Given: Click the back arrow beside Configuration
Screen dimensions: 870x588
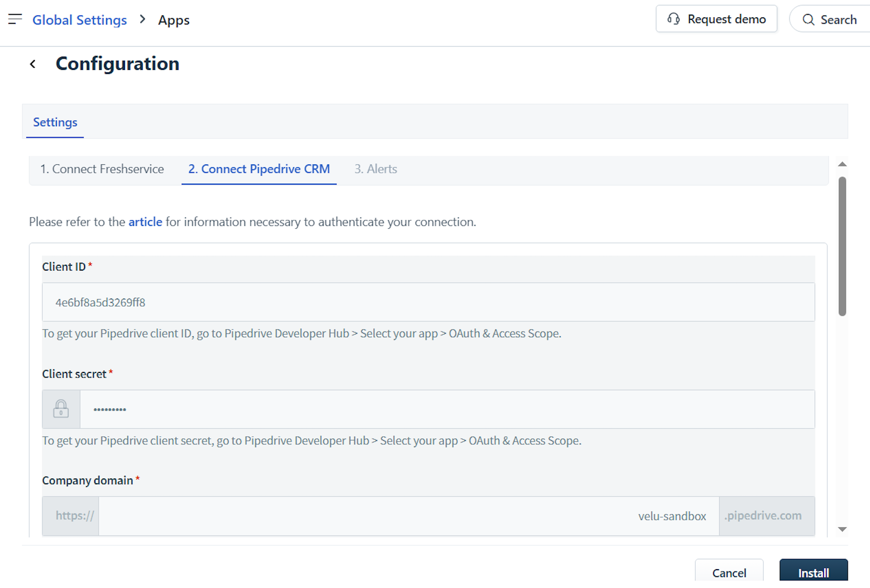Looking at the screenshot, I should pos(33,64).
